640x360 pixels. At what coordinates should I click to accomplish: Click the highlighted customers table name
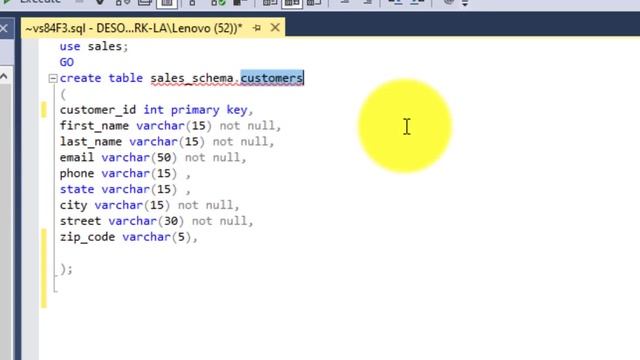click(x=272, y=78)
